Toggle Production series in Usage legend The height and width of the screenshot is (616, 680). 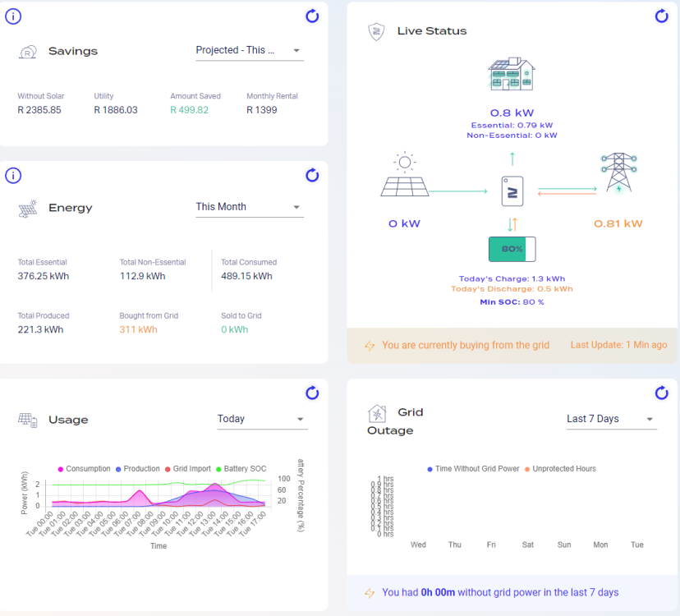coord(137,469)
